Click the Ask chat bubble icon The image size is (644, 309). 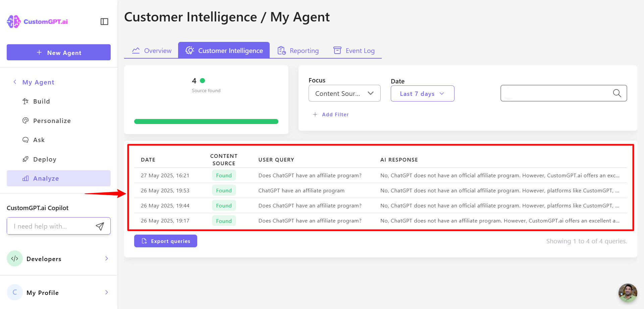tap(25, 140)
